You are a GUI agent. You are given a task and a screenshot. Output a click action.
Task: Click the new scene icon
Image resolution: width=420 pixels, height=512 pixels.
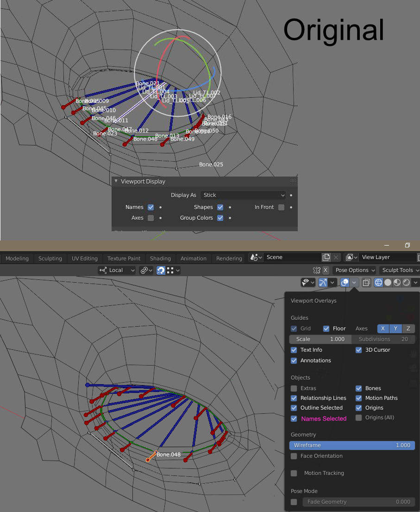pyautogui.click(x=326, y=257)
